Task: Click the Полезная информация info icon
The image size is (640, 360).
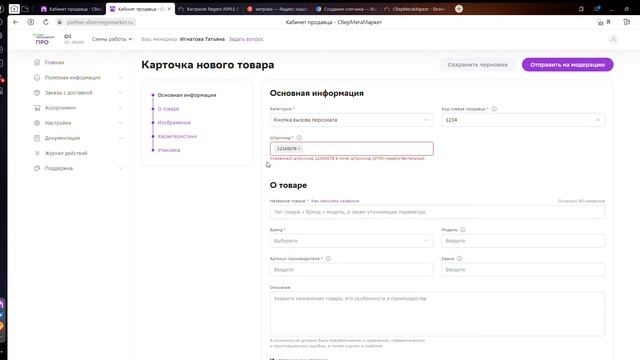Action: [37, 78]
